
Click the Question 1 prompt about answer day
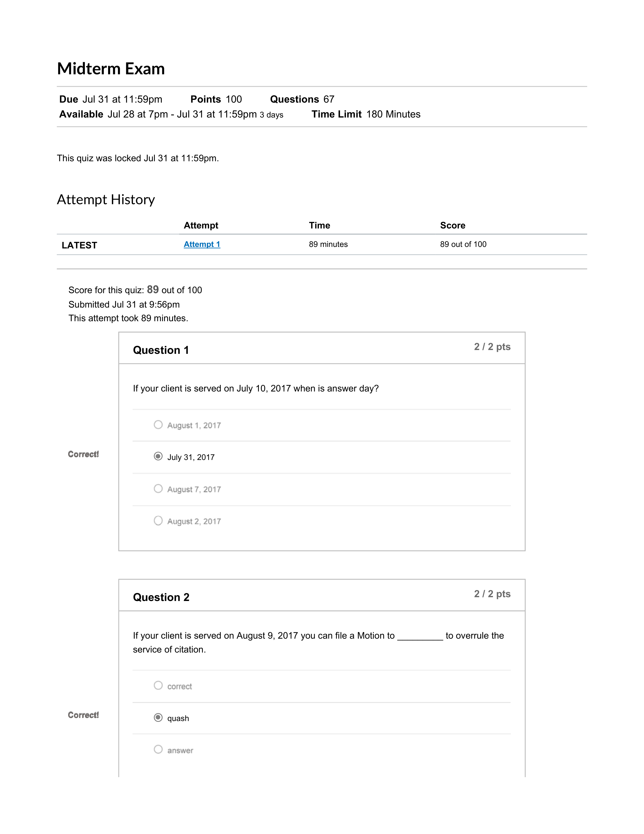256,388
